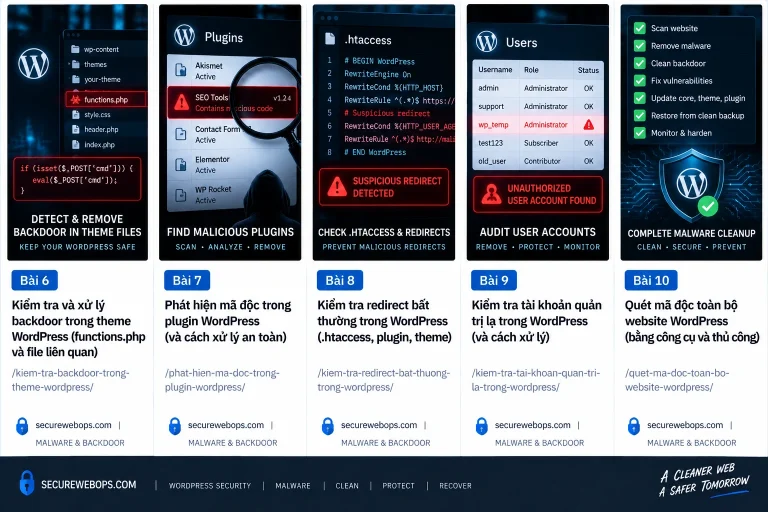Click the Contact Form plugin file icon
This screenshot has height=512, width=768.
click(x=181, y=134)
